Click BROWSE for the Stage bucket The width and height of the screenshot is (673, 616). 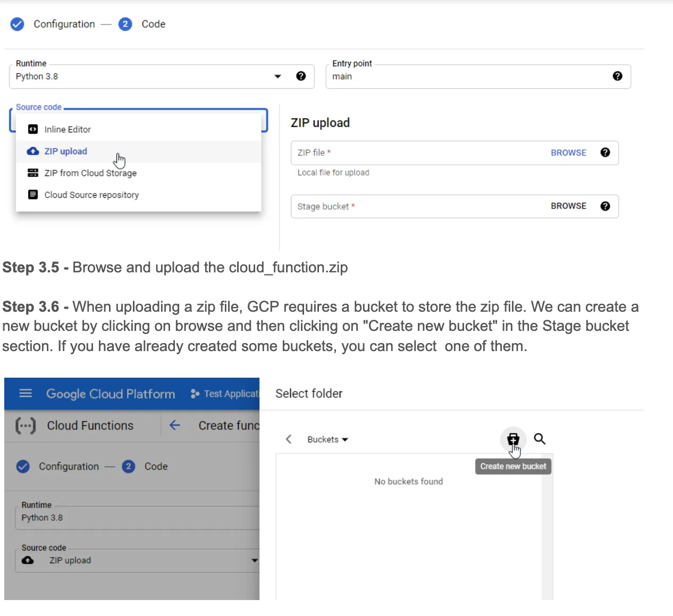(568, 206)
